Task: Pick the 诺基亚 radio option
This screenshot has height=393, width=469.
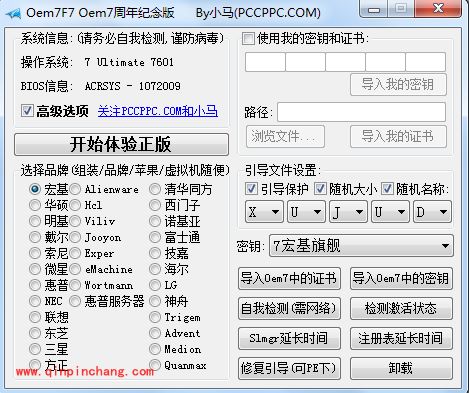Action: 155,221
